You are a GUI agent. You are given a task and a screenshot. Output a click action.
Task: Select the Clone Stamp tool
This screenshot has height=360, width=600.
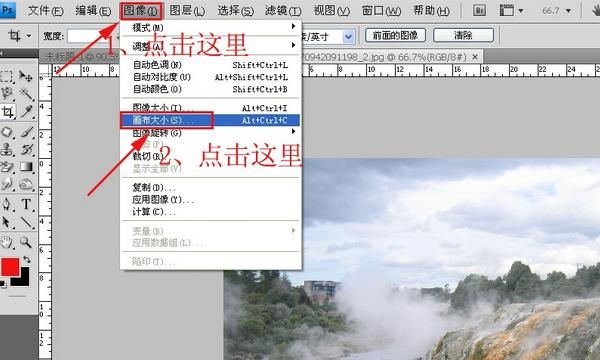click(7, 149)
